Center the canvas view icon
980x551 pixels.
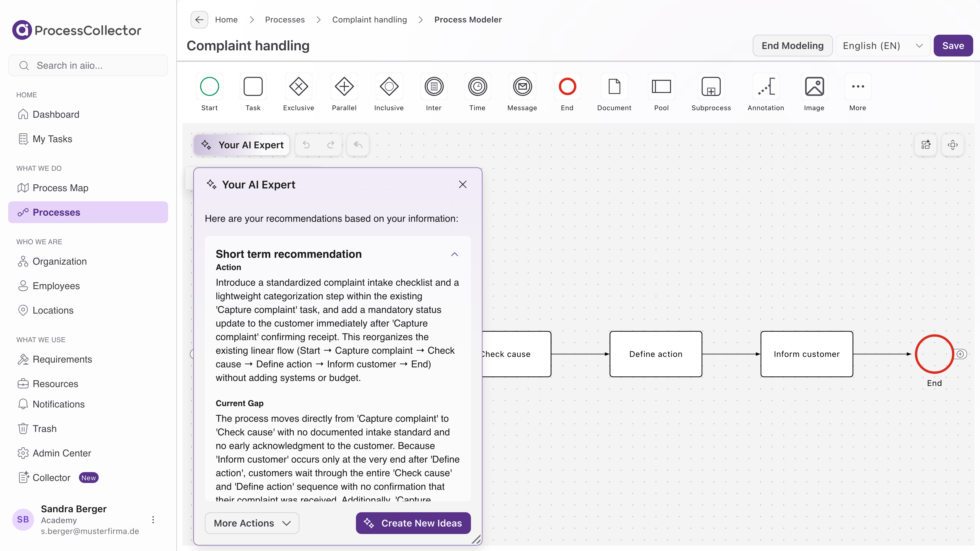click(953, 145)
